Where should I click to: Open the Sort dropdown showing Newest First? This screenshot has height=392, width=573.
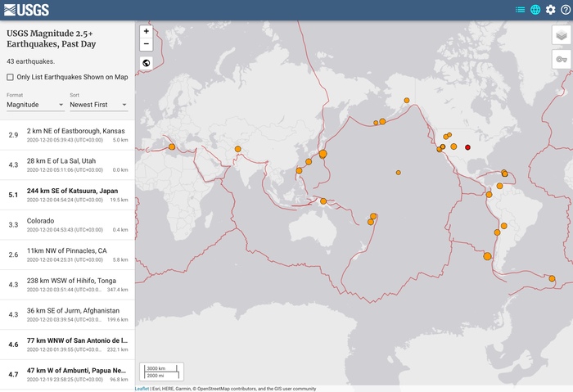click(98, 105)
